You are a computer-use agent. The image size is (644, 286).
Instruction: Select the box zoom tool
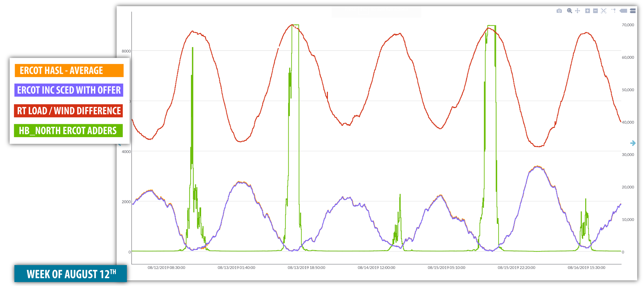click(570, 11)
